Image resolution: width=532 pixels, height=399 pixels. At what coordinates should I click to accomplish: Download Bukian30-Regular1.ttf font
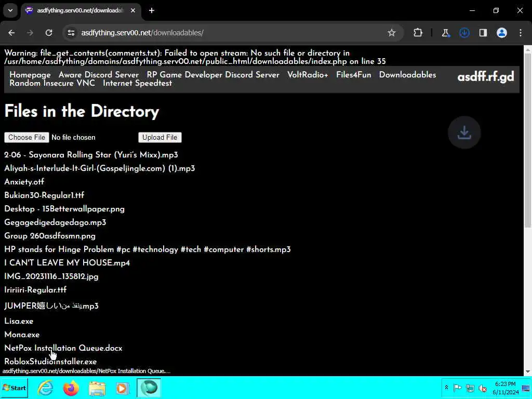coord(44,195)
